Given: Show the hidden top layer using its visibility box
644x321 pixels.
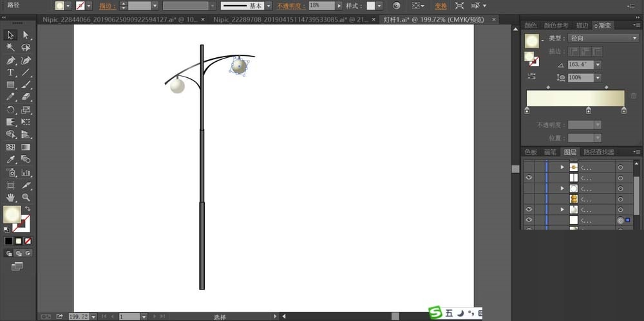Looking at the screenshot, I should coord(529,167).
